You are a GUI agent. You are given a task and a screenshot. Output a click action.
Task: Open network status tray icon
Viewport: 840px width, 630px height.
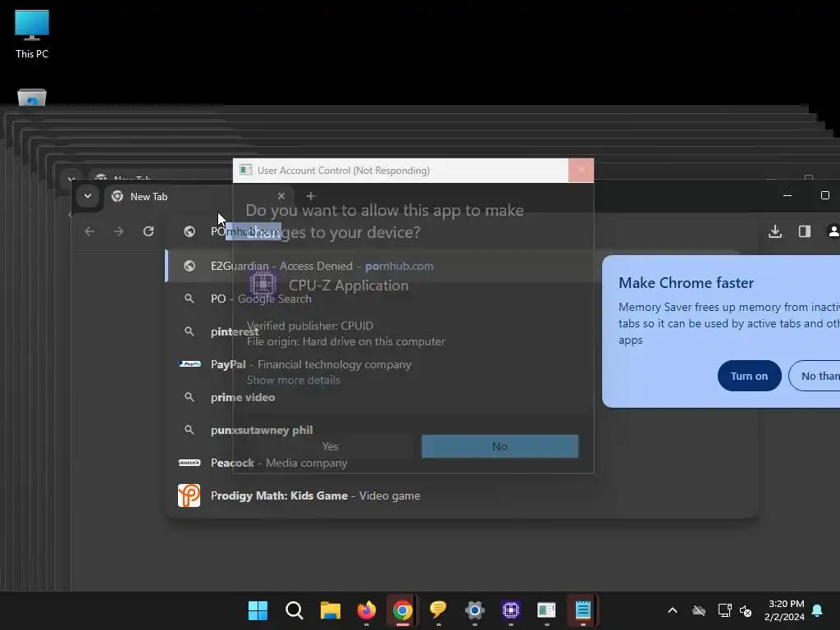click(725, 610)
